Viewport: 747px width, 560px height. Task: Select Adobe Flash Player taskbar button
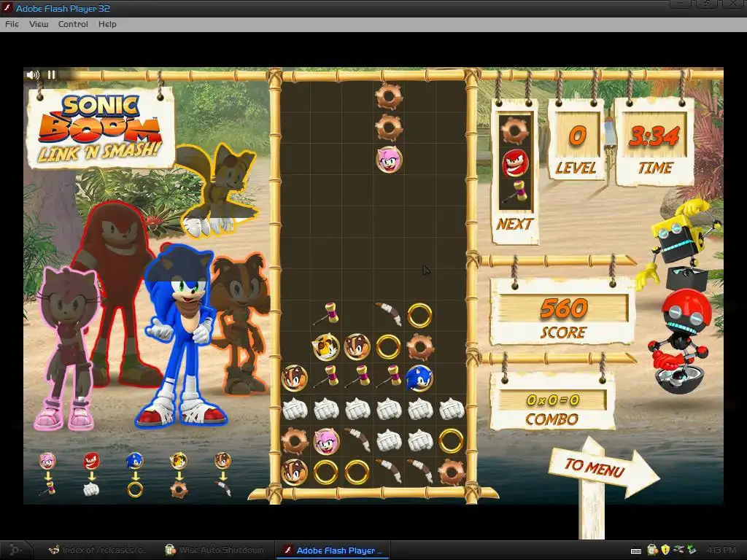(x=333, y=550)
